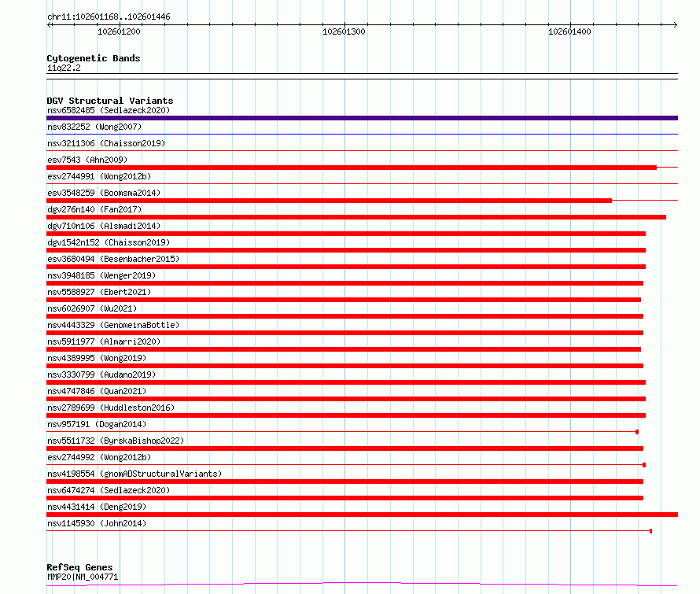Select variant nsv5911977 (Almarri2020)
Screen dimensions: 700x594
pos(104,341)
